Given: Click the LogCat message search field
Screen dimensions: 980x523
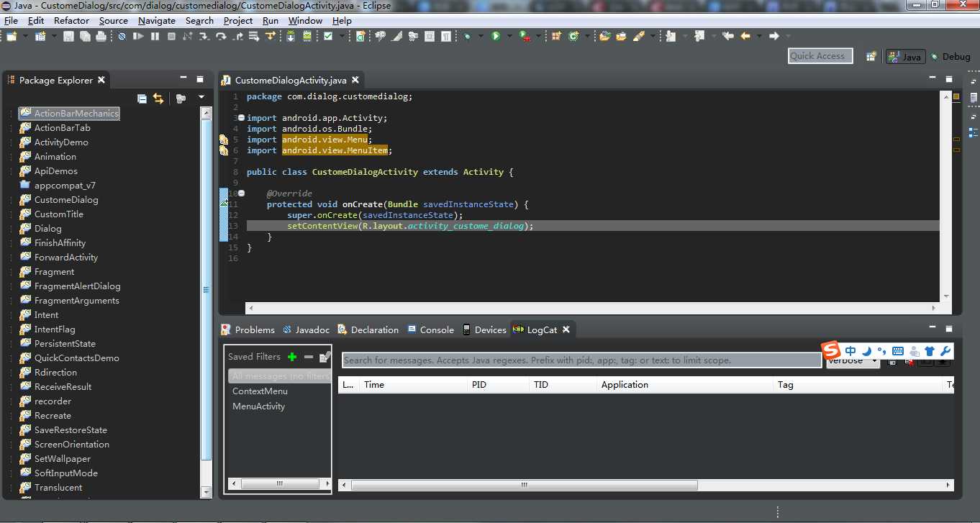Looking at the screenshot, I should click(x=581, y=360).
